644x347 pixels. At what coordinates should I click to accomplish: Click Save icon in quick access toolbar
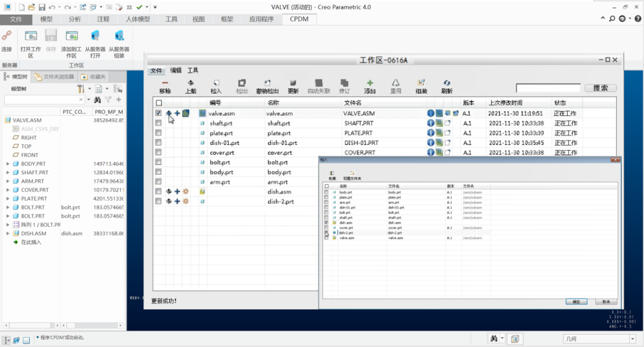pyautogui.click(x=42, y=7)
